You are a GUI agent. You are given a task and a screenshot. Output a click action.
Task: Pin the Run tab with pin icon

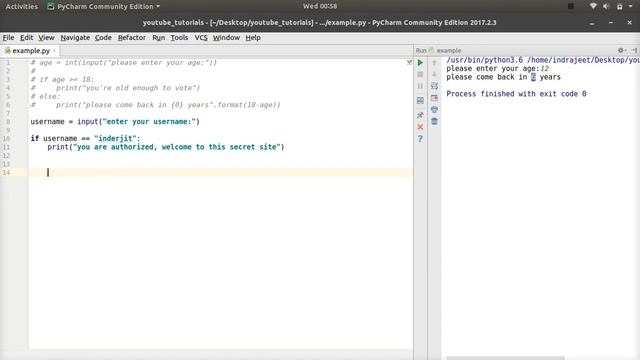point(420,115)
